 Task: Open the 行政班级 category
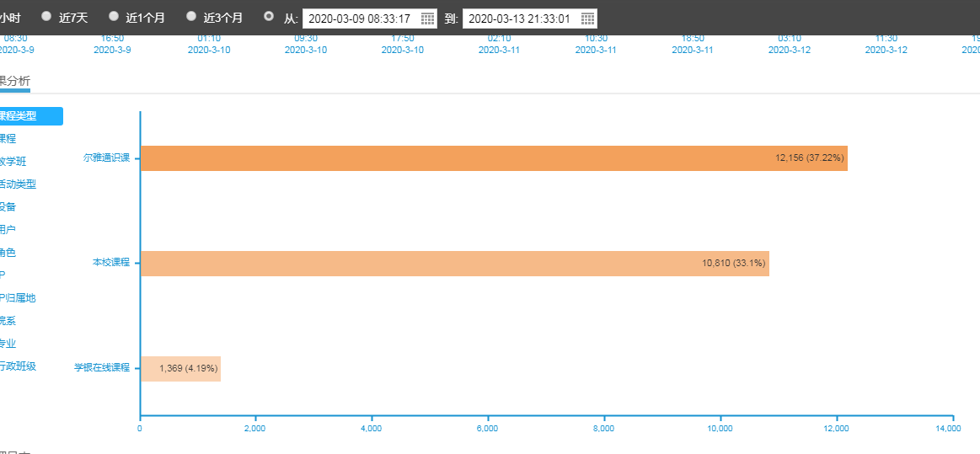[18, 366]
